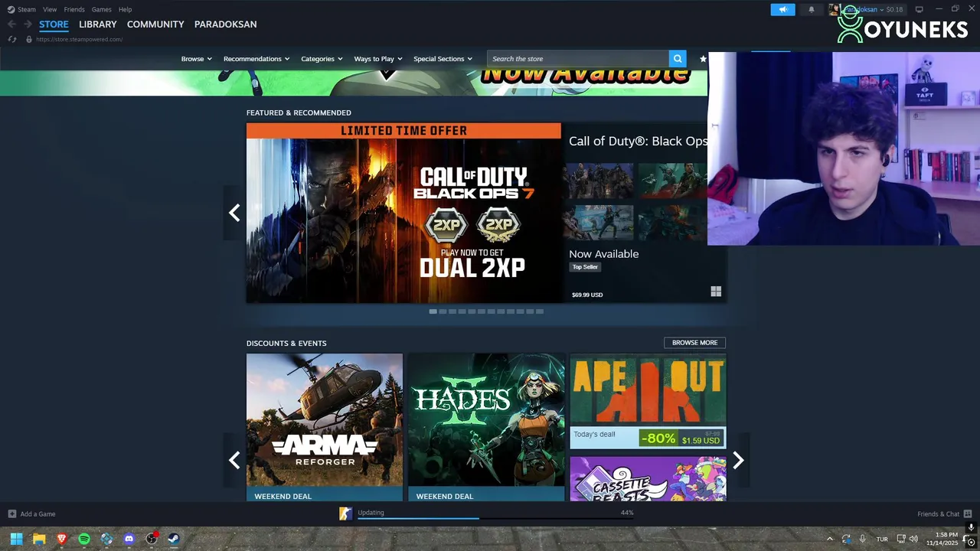Viewport: 980px width, 551px height.
Task: Go back with the back arrow
Action: (11, 24)
